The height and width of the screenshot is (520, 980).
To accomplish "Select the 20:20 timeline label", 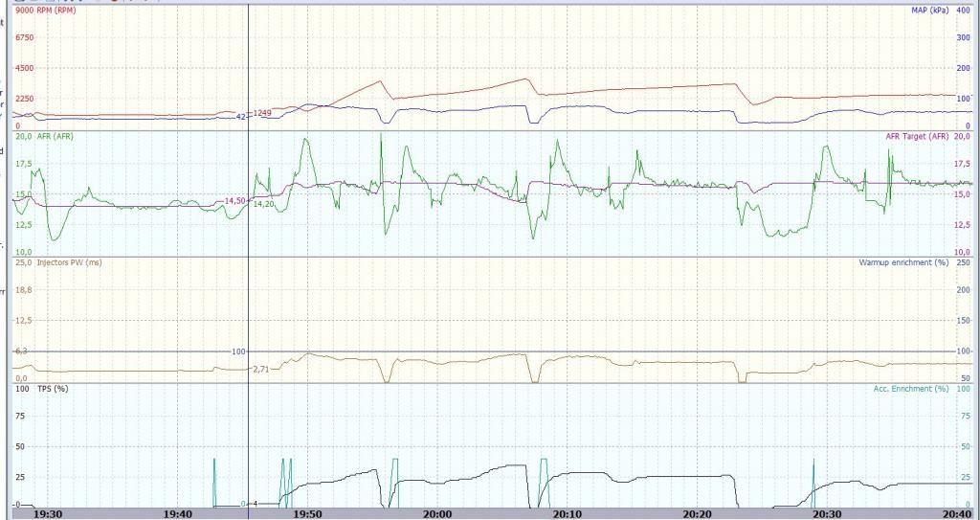I will [x=699, y=513].
